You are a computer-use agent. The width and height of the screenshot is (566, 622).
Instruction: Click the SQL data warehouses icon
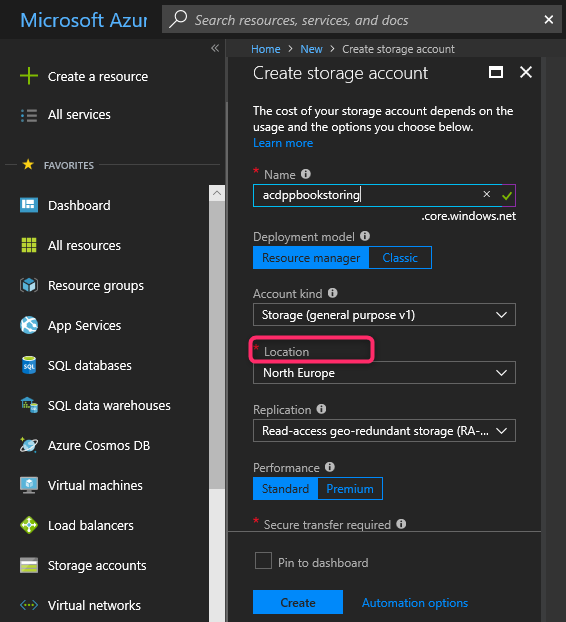point(29,405)
